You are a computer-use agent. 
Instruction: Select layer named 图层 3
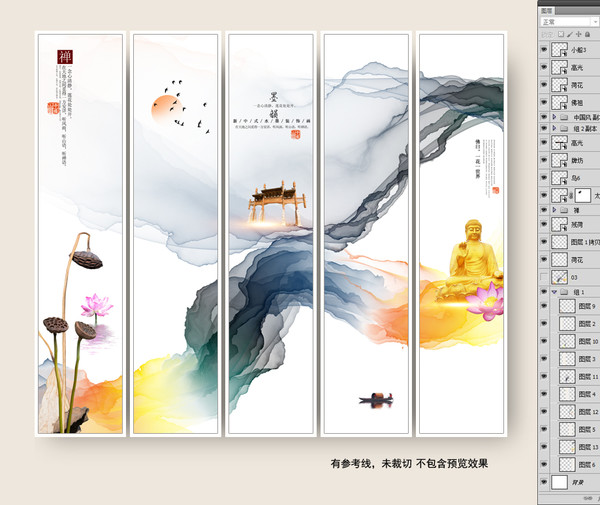tap(587, 359)
